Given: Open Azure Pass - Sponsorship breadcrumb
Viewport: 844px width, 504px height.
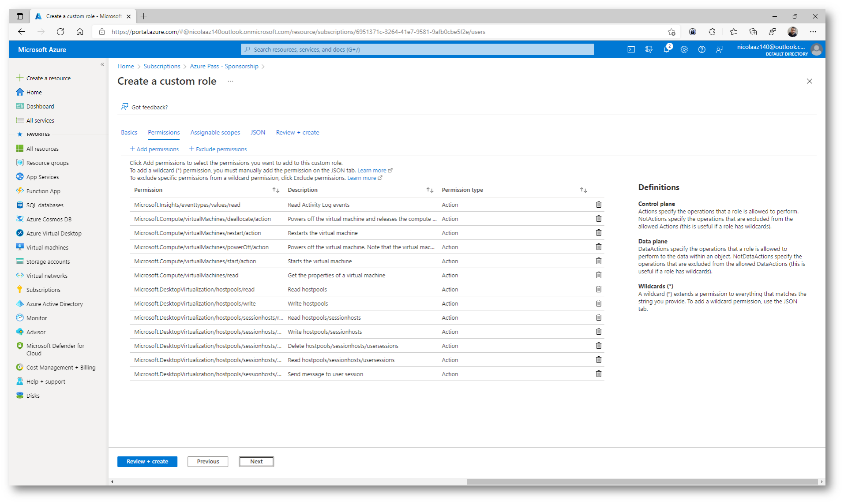Looking at the screenshot, I should pos(224,66).
